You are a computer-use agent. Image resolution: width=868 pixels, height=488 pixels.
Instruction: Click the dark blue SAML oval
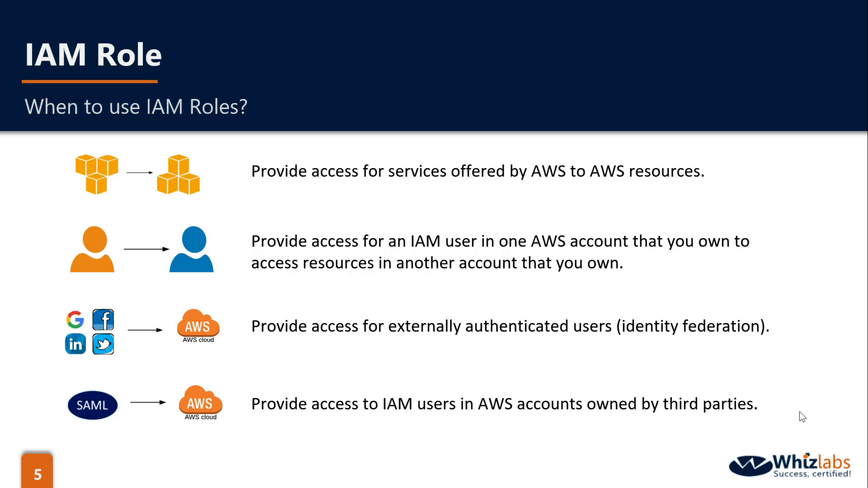coord(93,405)
